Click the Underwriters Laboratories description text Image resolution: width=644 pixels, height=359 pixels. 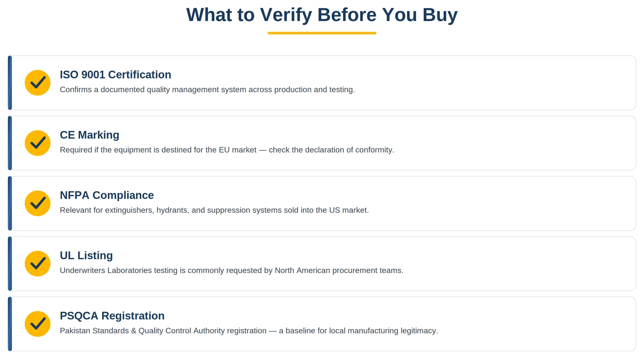(x=232, y=270)
